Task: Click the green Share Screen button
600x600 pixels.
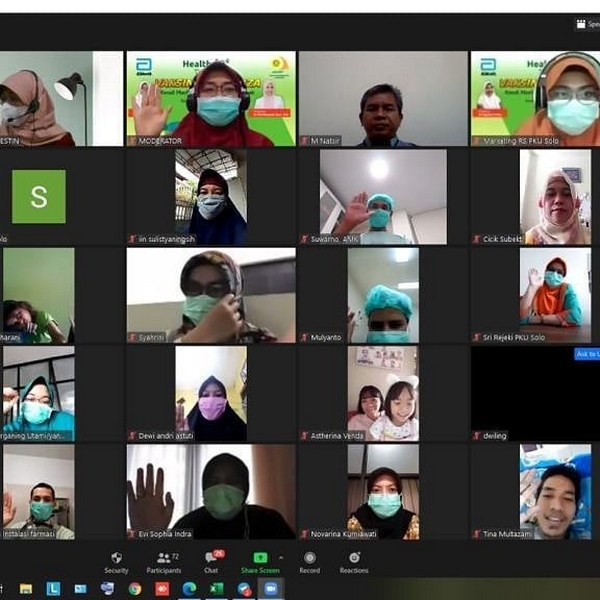Action: 261,560
